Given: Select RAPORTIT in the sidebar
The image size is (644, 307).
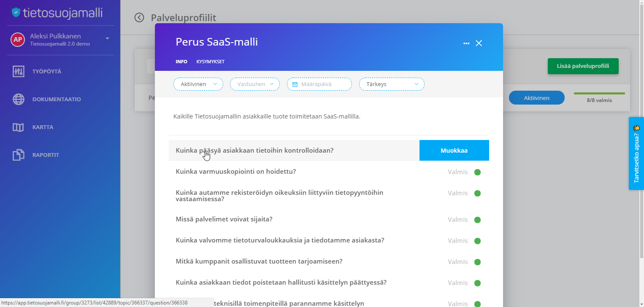Looking at the screenshot, I should click(46, 155).
